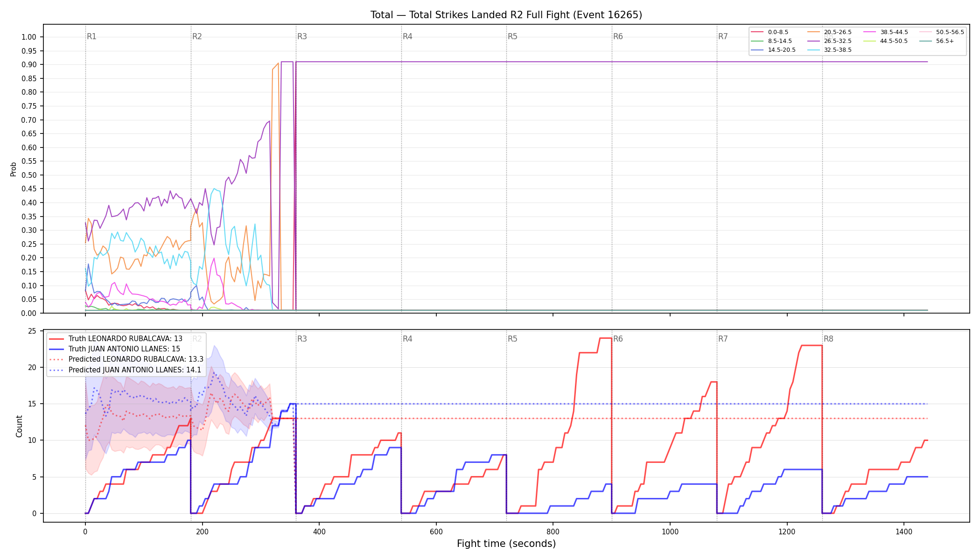
Task: Click the 'Prob' y-axis label
Action: tap(14, 169)
